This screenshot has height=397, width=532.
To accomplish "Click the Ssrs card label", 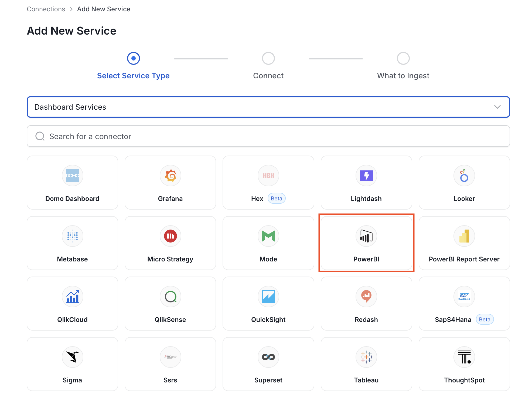I will pyautogui.click(x=170, y=380).
